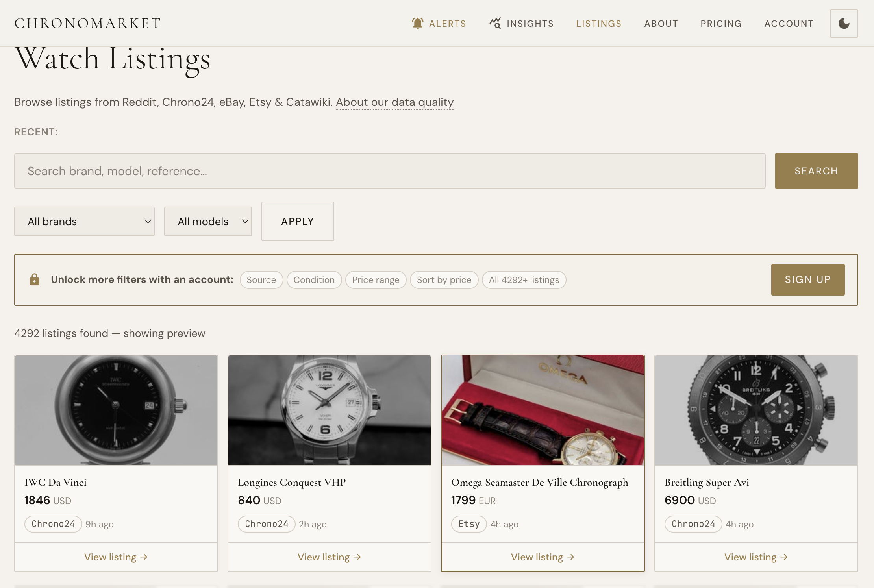Click the Condition filter pill

[314, 279]
